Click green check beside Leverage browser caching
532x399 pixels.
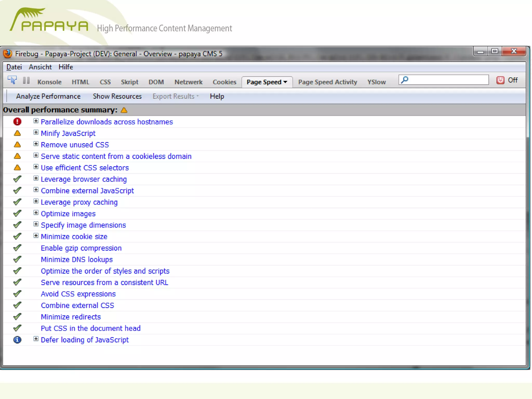click(17, 179)
